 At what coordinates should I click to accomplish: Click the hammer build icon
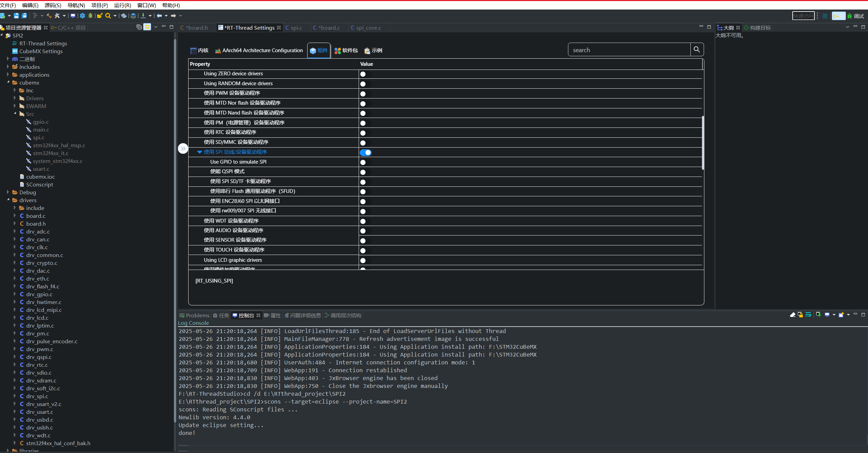tap(49, 16)
